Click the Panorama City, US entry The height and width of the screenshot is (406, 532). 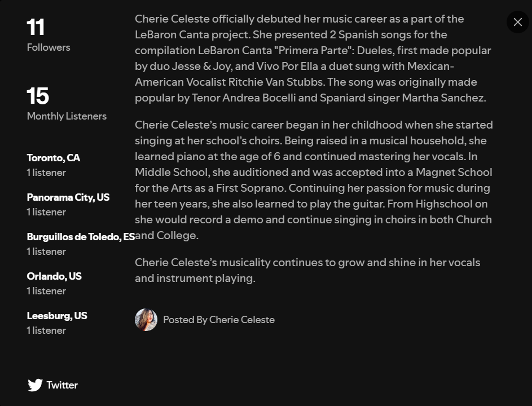68,197
